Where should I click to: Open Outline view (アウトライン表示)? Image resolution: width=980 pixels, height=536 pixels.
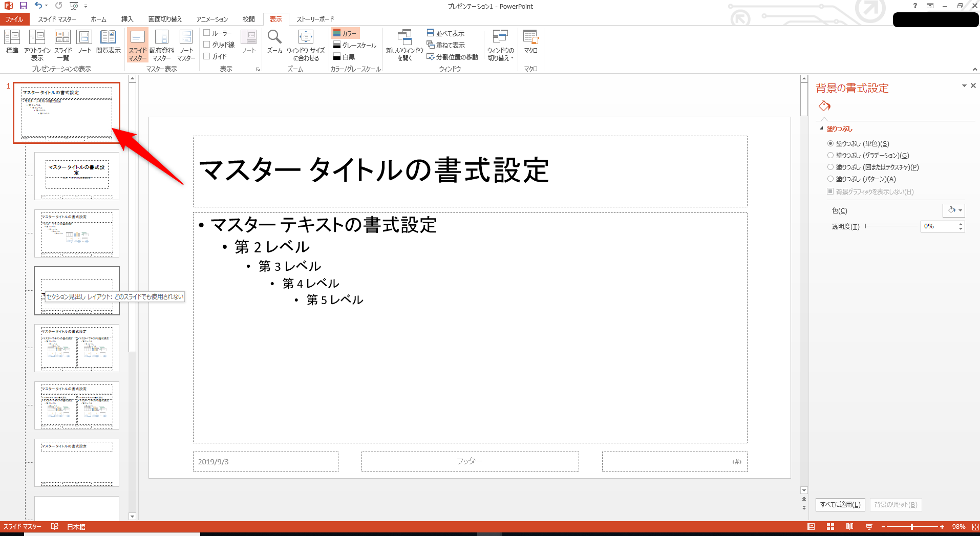pos(37,45)
